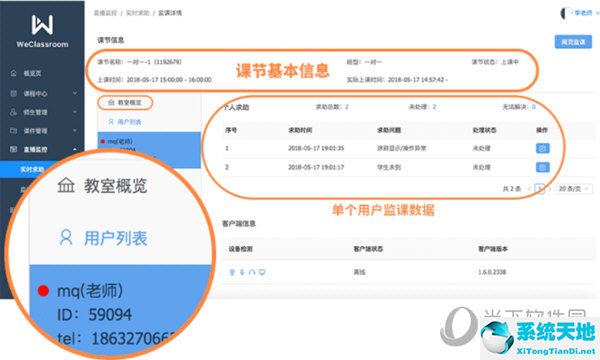This screenshot has height=360, width=600.
Task: Switch to the 教室概览 tab
Action: coord(125,103)
